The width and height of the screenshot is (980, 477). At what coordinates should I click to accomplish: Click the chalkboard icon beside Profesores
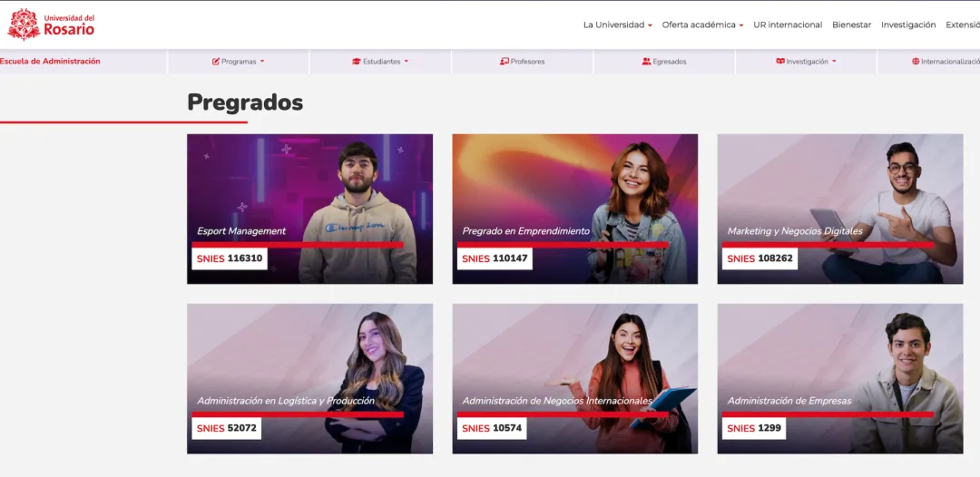point(505,62)
